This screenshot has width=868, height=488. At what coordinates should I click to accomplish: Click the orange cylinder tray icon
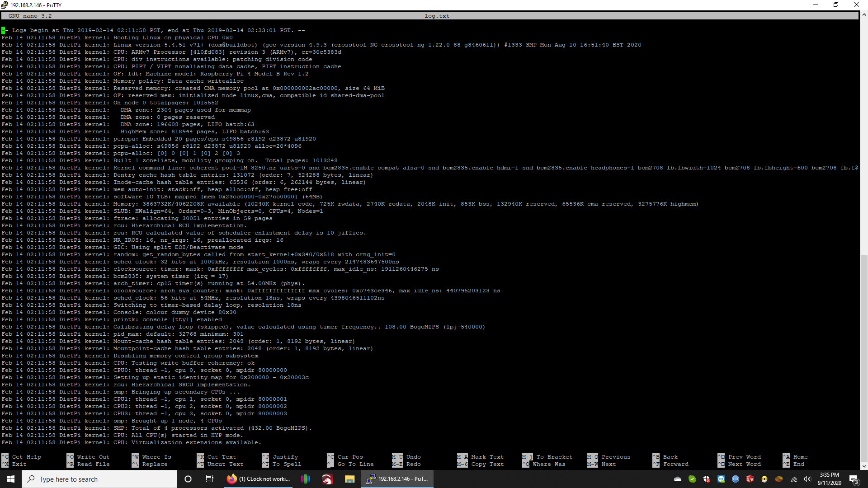click(x=779, y=479)
